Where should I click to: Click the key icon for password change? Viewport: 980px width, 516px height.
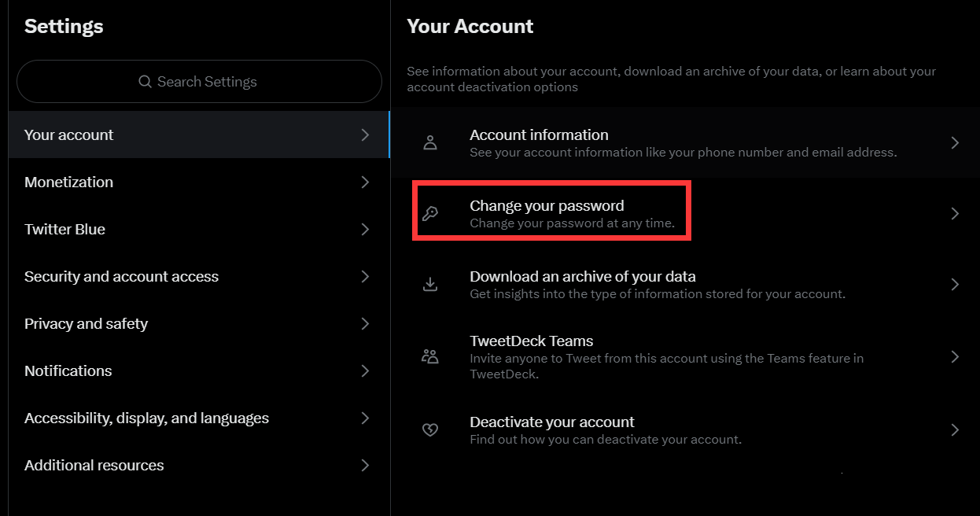[430, 213]
